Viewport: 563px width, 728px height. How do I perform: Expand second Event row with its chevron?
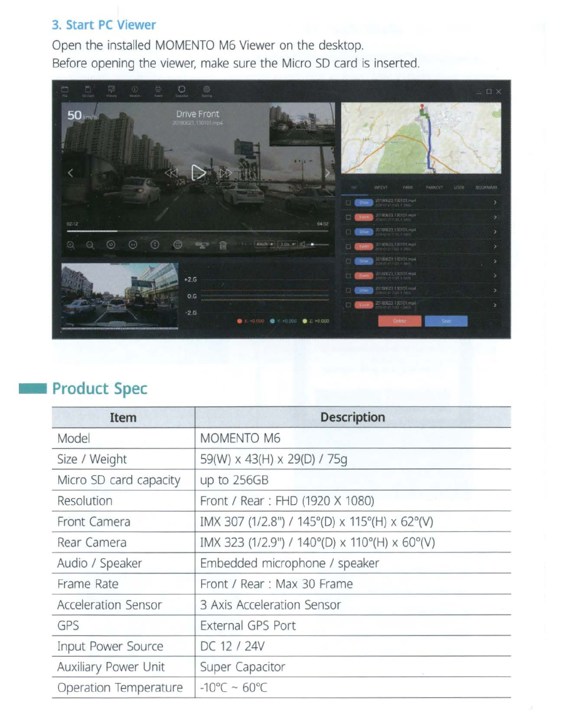495,246
